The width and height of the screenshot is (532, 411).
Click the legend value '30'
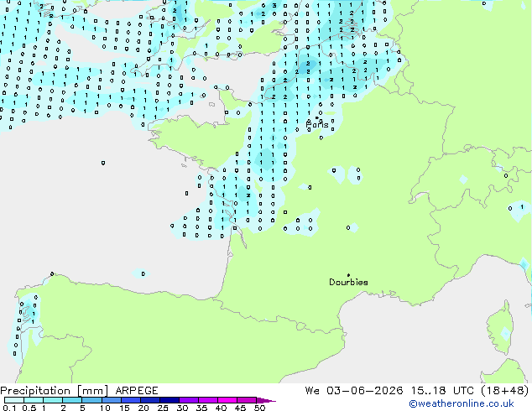182,408
